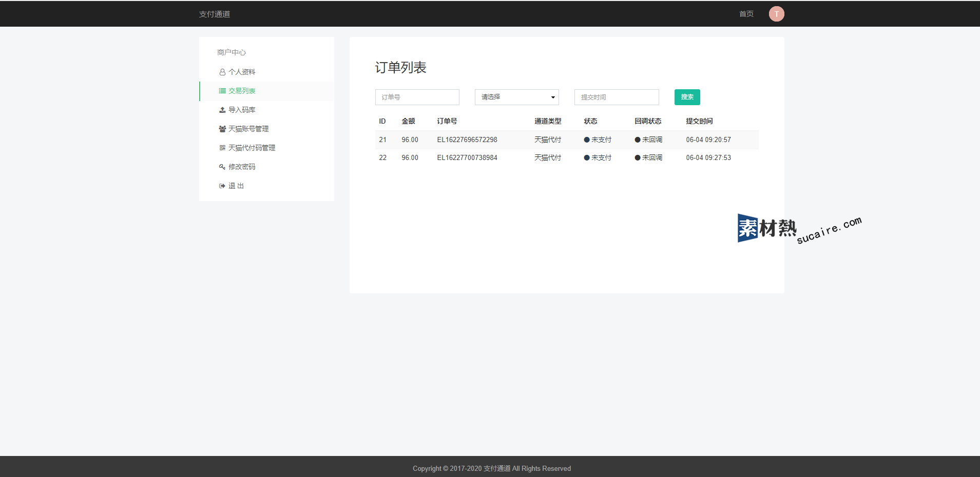Focus the 订单号 search input field

coord(417,97)
